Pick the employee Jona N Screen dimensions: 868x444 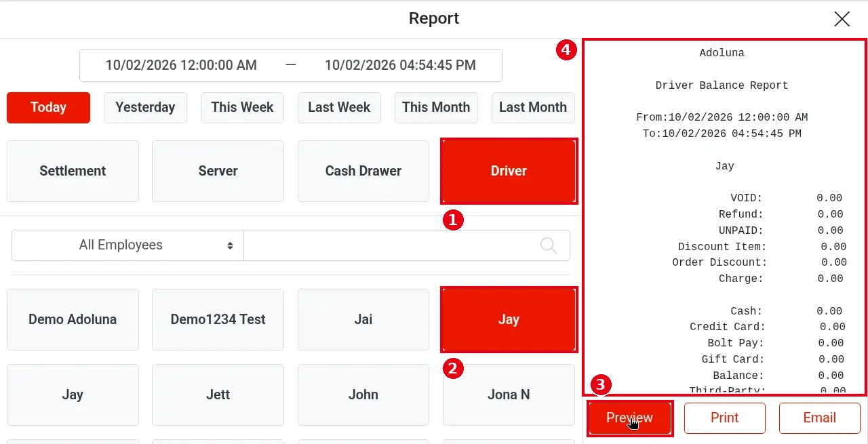(x=509, y=395)
